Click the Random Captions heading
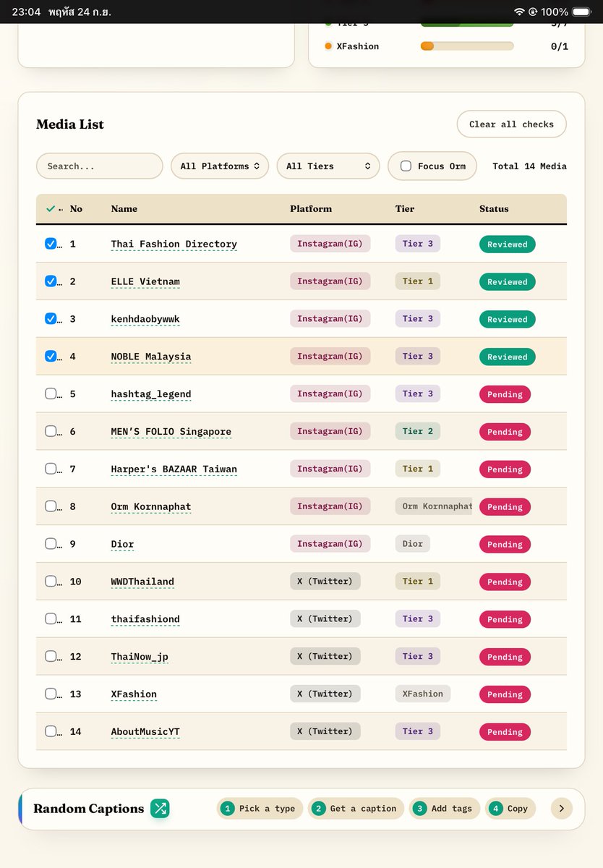603x868 pixels. pos(88,809)
